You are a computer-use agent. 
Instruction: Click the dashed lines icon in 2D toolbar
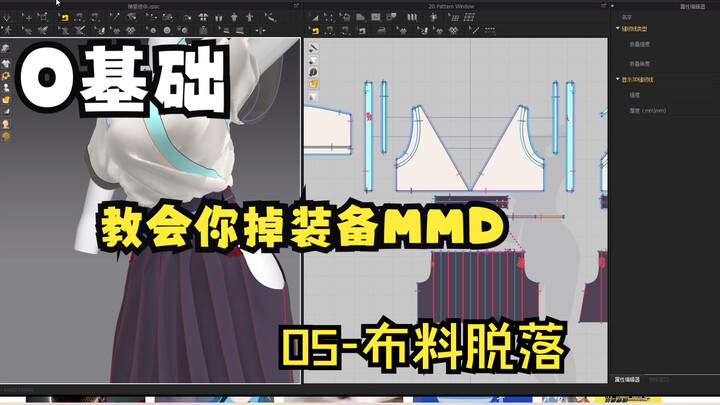tap(490, 31)
